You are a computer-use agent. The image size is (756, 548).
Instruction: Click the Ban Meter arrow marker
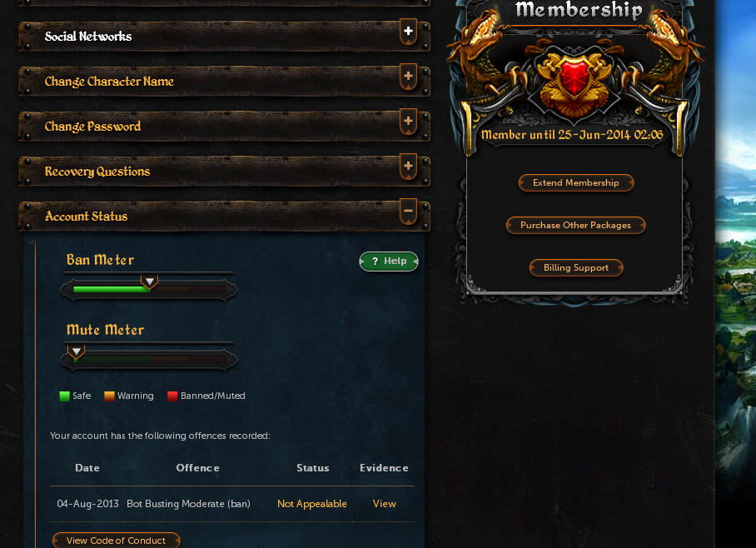pyautogui.click(x=150, y=281)
